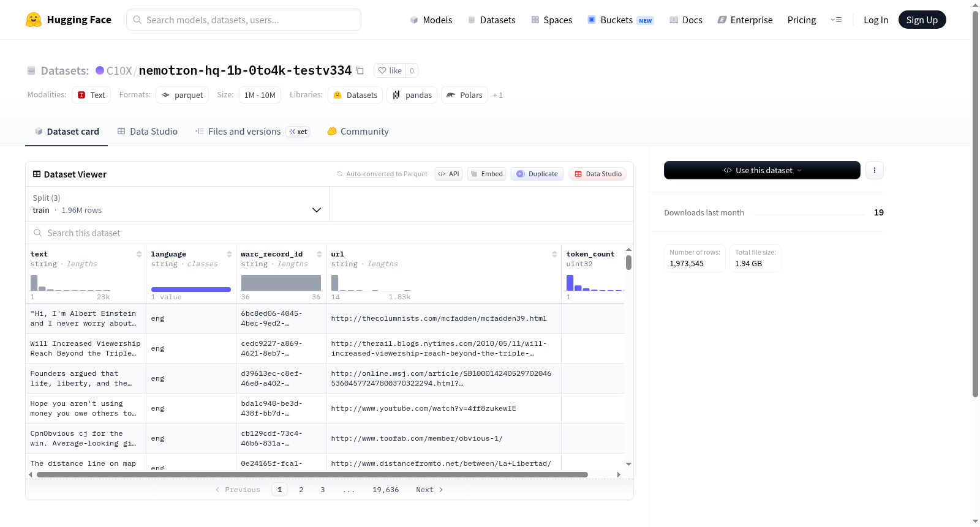
Task: Click the language classes distribution bar
Action: tap(191, 289)
